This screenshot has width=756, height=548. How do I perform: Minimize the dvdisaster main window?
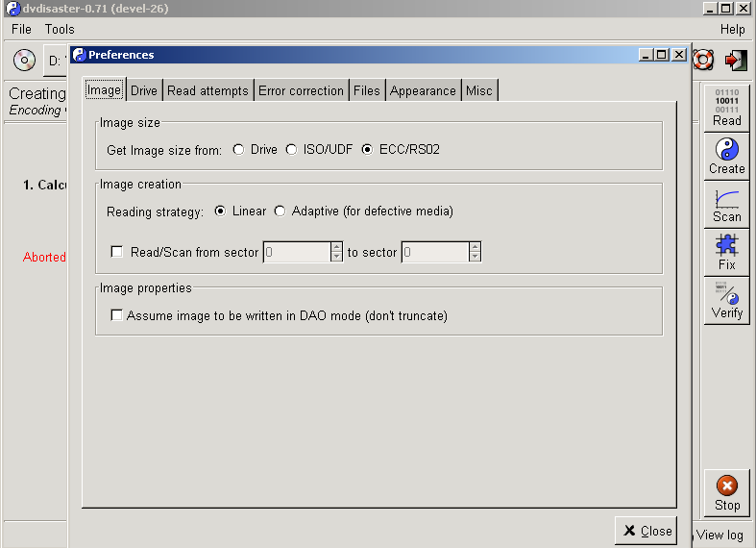pos(709,9)
